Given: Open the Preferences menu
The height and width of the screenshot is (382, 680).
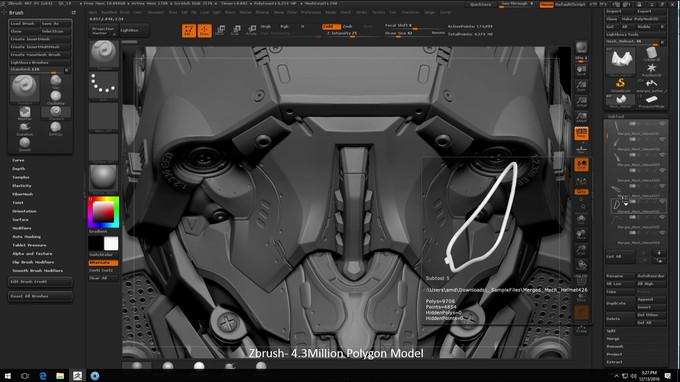Looking at the screenshot, I should [x=311, y=12].
